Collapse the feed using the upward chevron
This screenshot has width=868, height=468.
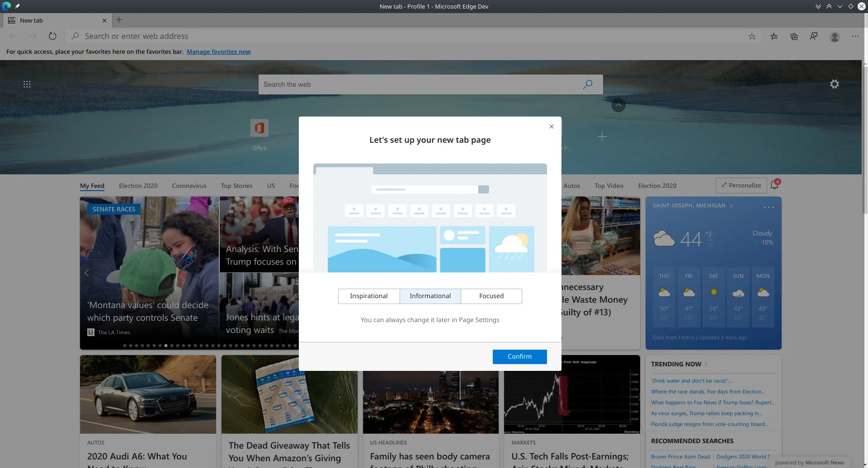coord(618,105)
